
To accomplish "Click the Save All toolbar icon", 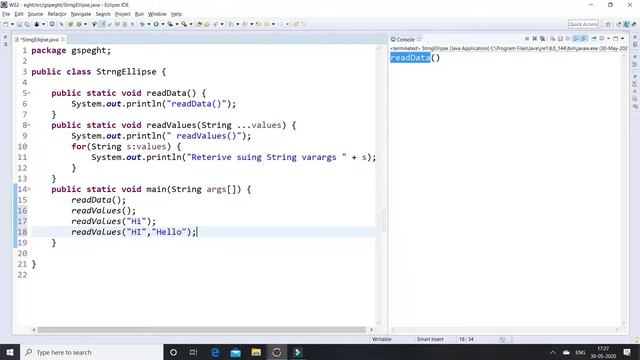I will (x=27, y=24).
